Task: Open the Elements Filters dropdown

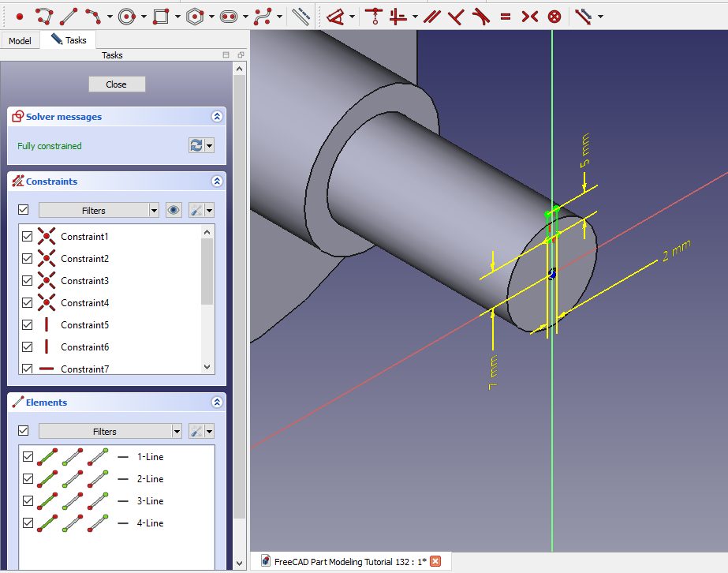Action: pyautogui.click(x=110, y=432)
